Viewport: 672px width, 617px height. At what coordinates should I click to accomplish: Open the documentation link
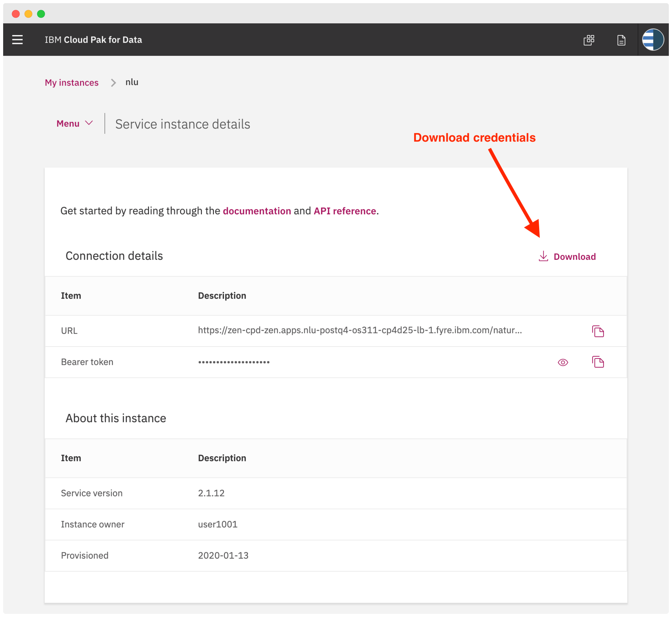click(x=257, y=211)
